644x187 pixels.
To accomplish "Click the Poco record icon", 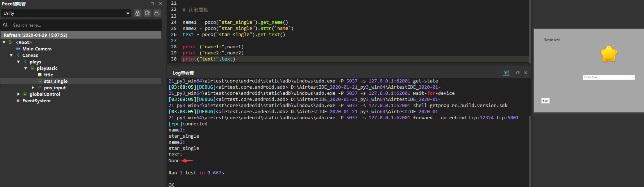I will pos(157,13).
